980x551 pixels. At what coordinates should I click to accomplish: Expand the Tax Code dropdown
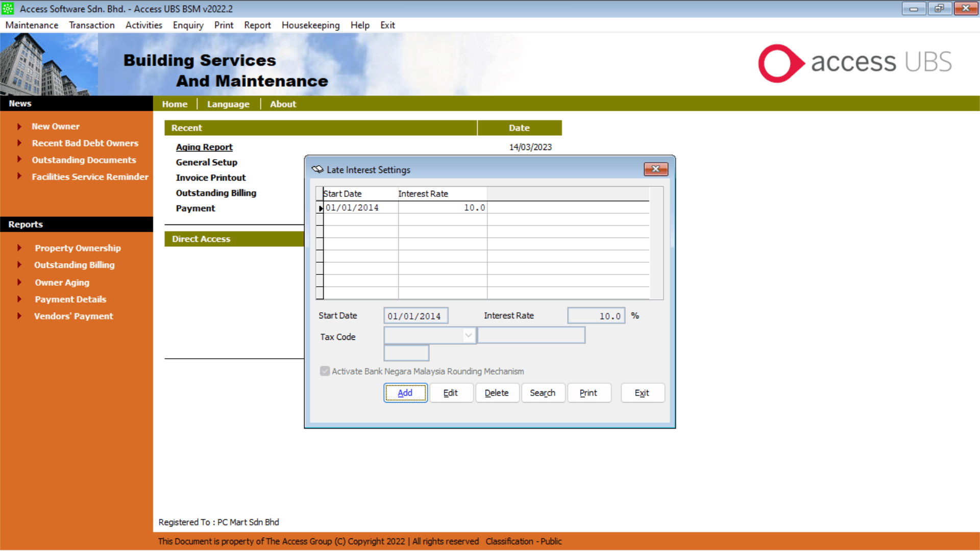[468, 336]
